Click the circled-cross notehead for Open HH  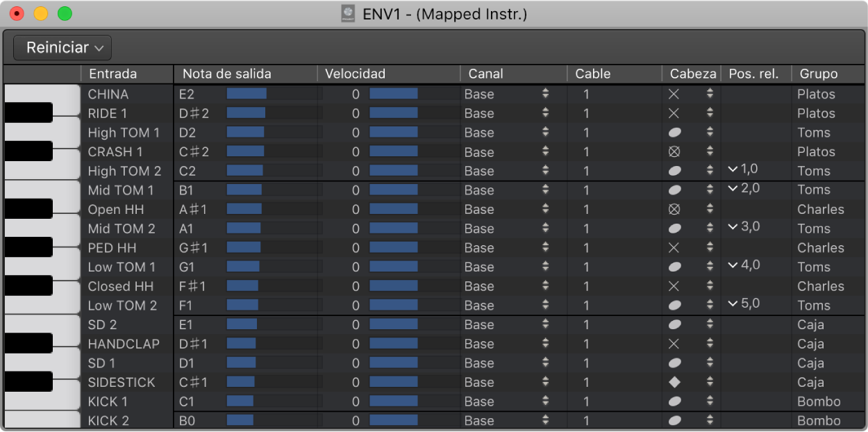(674, 209)
